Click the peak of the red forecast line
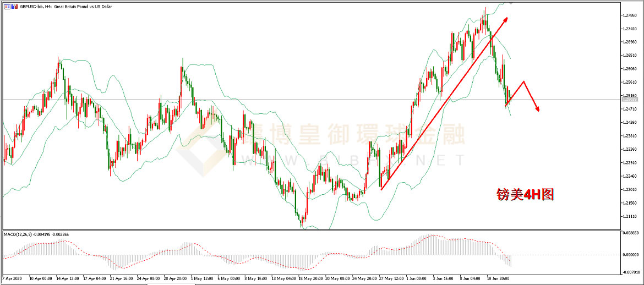 [x=523, y=81]
